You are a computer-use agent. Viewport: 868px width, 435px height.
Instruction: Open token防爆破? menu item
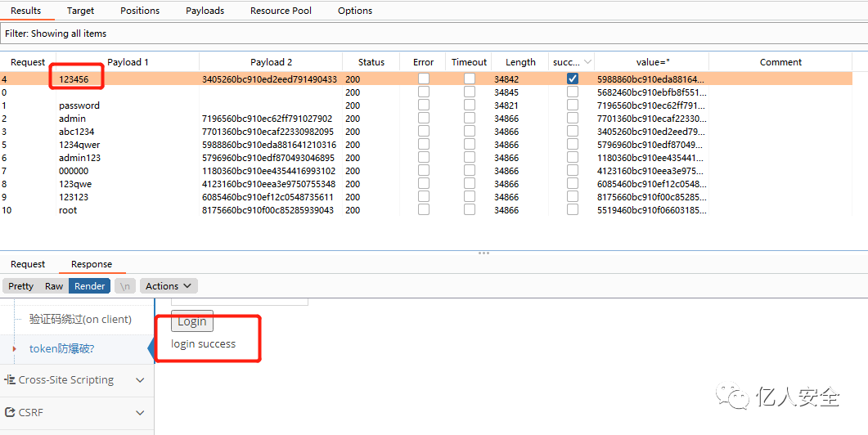click(x=61, y=348)
